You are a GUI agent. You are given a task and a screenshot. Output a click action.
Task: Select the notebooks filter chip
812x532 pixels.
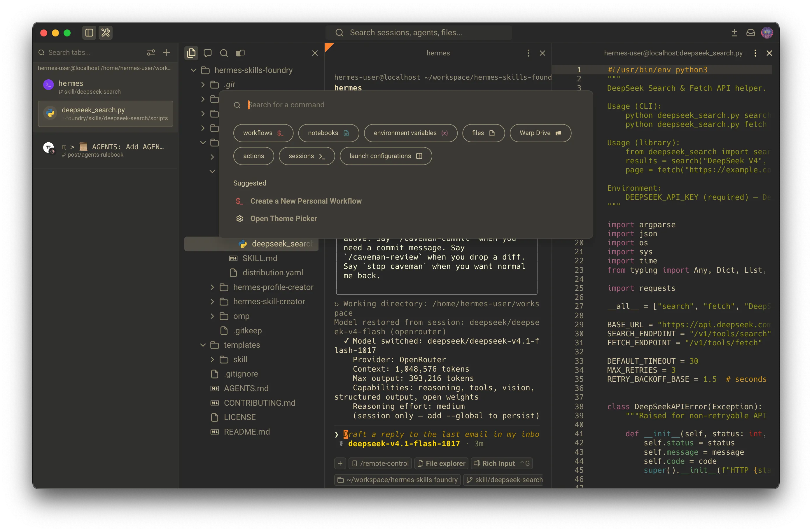(328, 133)
